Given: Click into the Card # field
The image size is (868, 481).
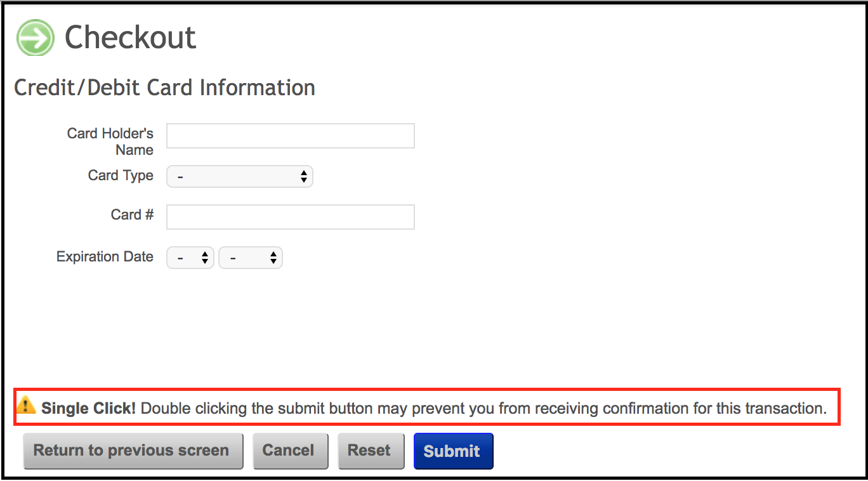Looking at the screenshot, I should coord(290,217).
